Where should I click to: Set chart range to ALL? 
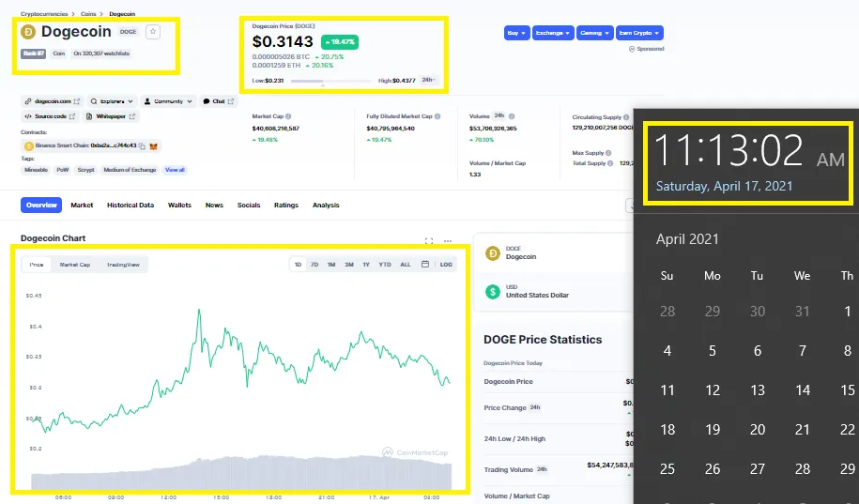[406, 265]
